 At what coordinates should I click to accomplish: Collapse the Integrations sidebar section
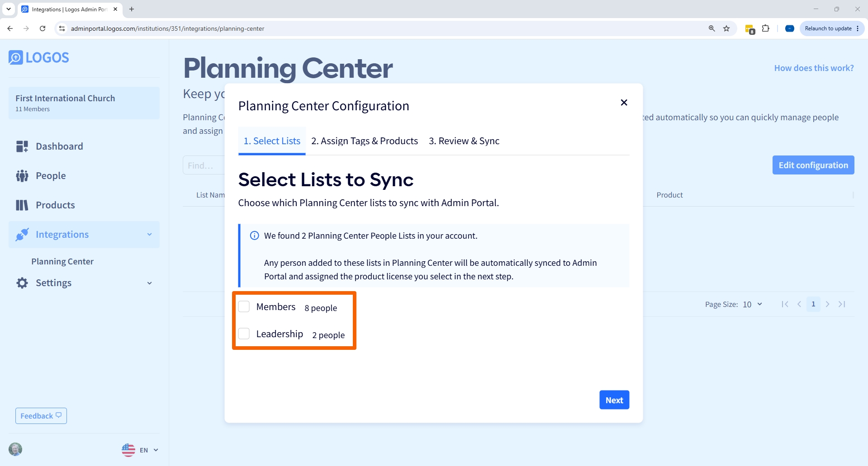[150, 235]
